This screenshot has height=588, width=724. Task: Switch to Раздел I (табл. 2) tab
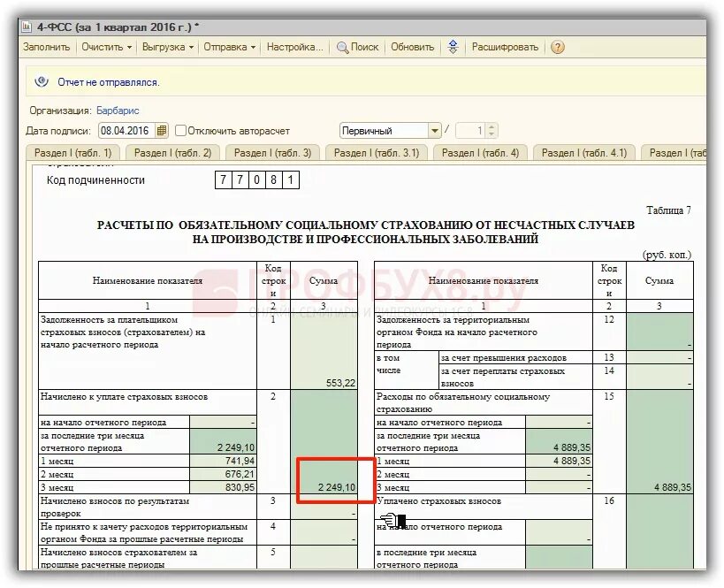tap(172, 153)
